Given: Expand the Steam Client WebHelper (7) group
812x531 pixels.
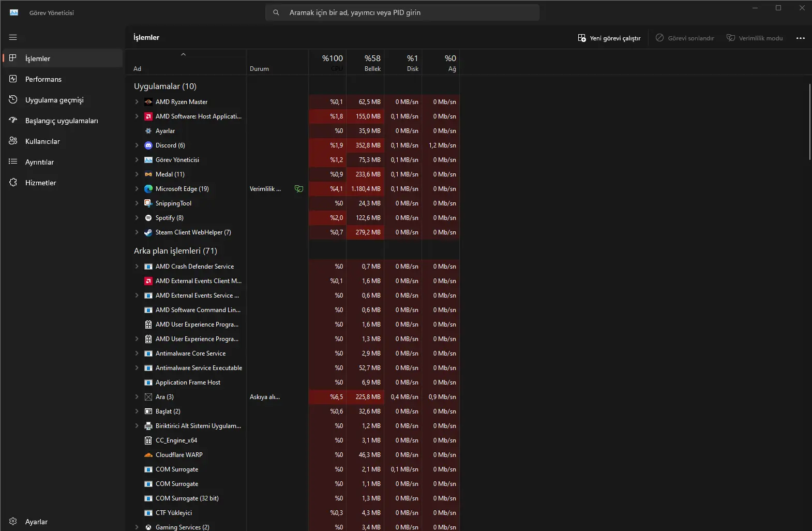Looking at the screenshot, I should tap(137, 232).
